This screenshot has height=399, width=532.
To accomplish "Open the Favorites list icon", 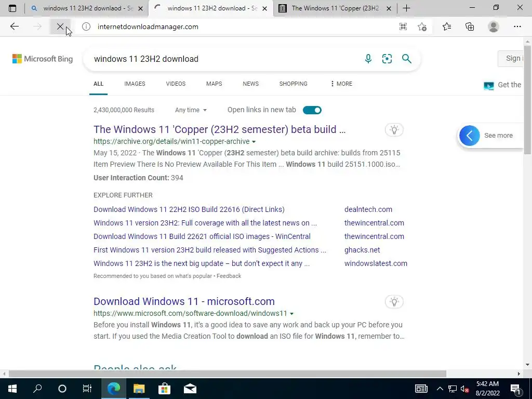I will point(447,26).
